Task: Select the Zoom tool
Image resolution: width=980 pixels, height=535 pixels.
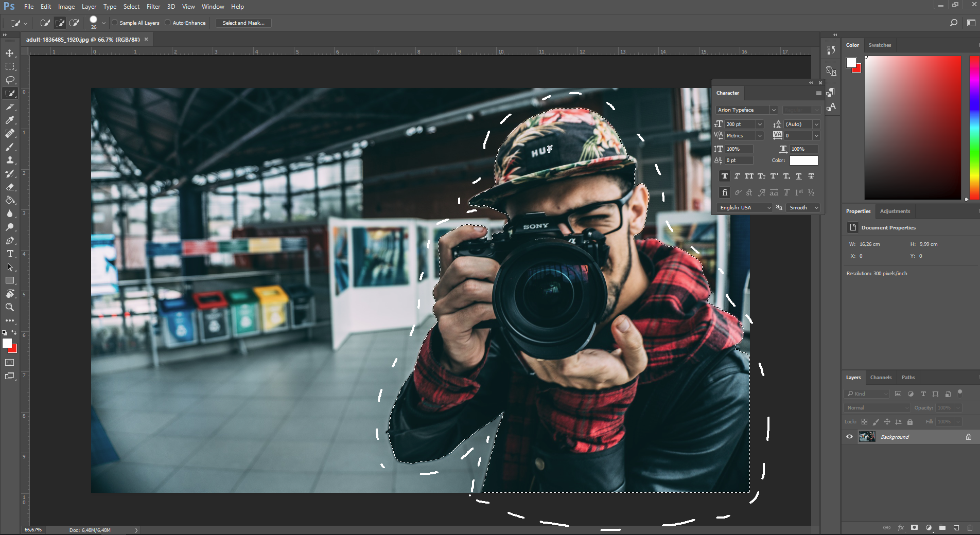Action: pos(10,307)
